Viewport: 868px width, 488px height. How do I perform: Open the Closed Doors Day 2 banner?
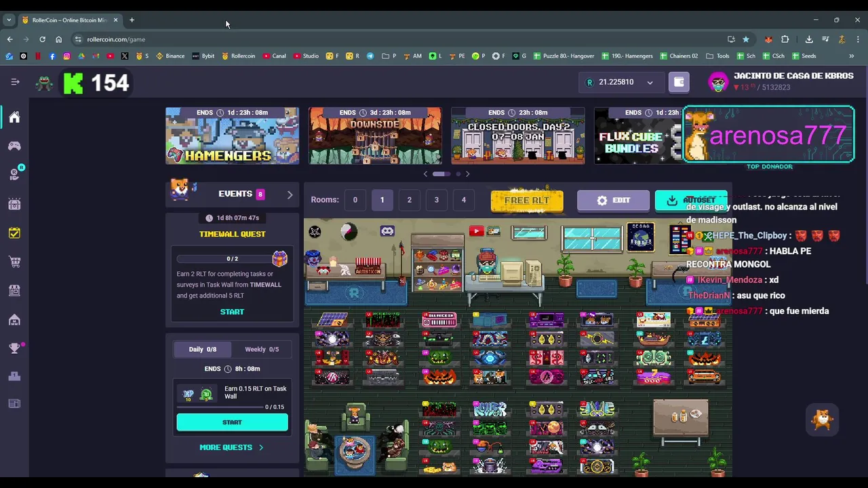click(518, 136)
